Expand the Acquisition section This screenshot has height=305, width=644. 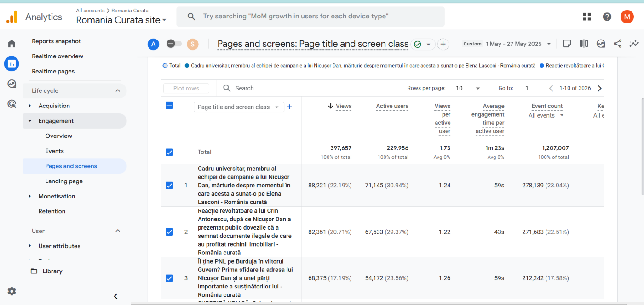tap(54, 106)
